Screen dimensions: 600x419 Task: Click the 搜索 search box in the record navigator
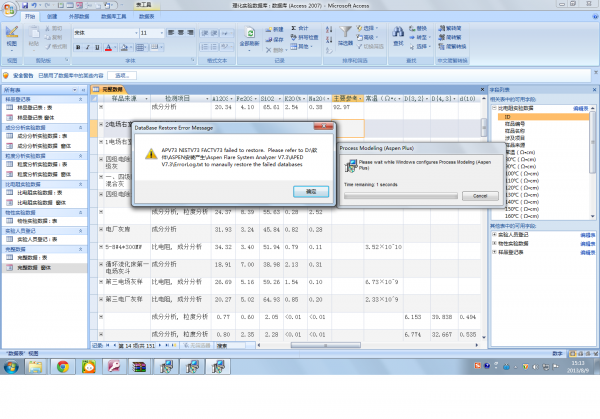[x=230, y=346]
